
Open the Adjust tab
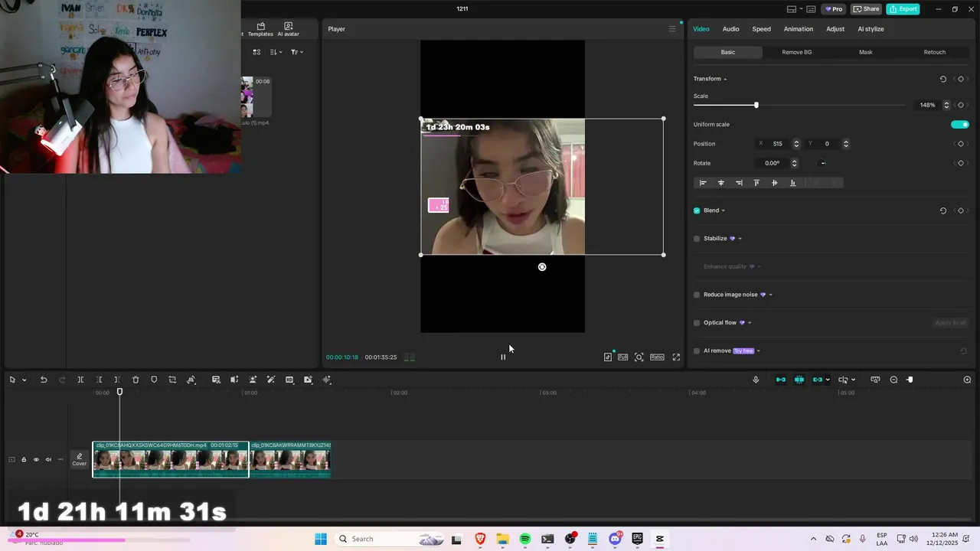coord(835,29)
